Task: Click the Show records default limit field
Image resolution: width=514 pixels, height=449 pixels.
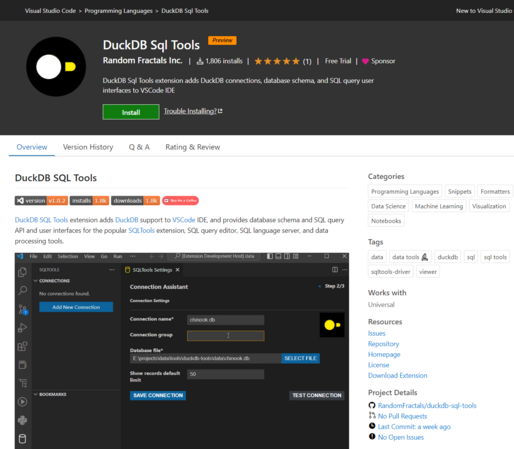Action: pos(225,374)
